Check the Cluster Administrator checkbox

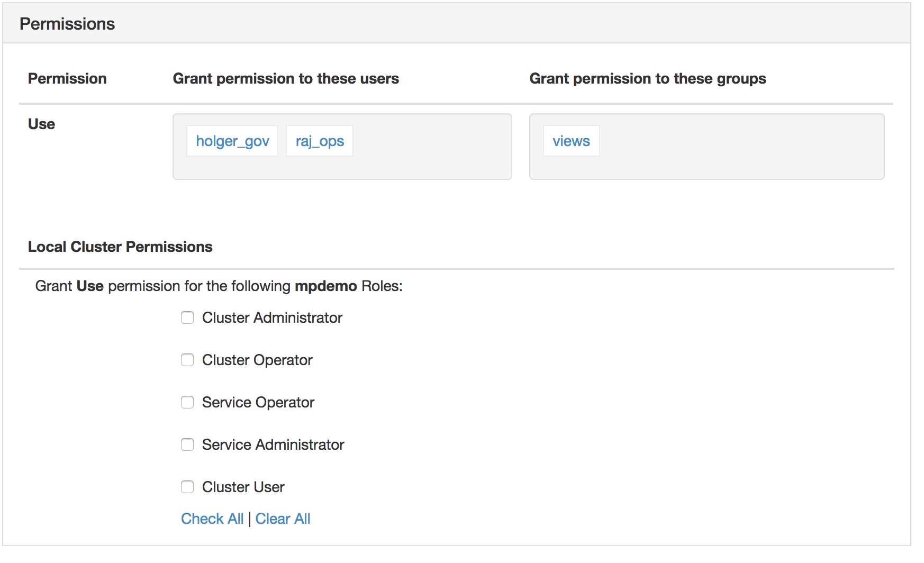(x=187, y=317)
